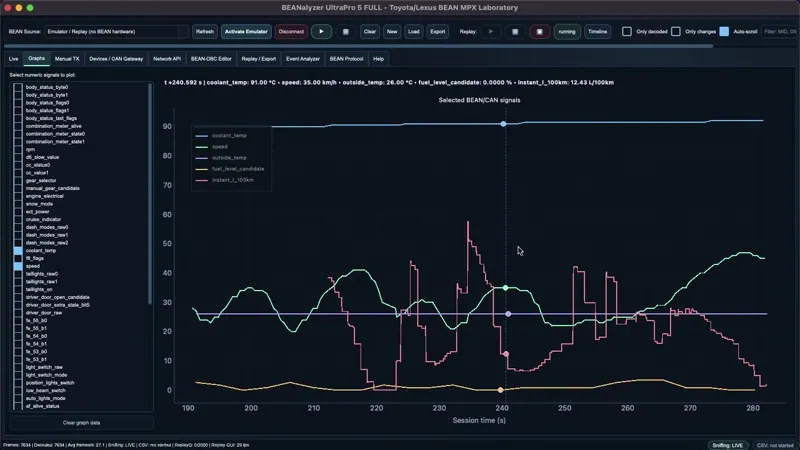
Task: Click the Replay pause square icon
Action: click(x=515, y=32)
